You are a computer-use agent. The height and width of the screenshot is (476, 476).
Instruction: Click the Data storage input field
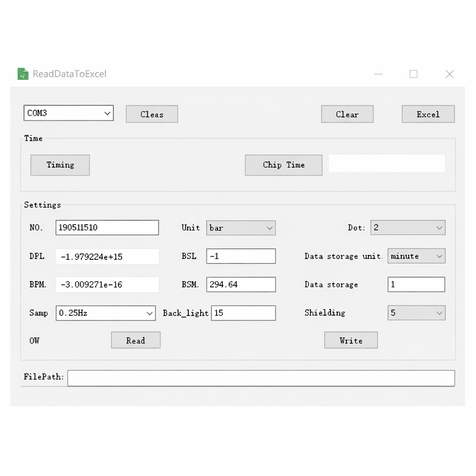tap(416, 284)
